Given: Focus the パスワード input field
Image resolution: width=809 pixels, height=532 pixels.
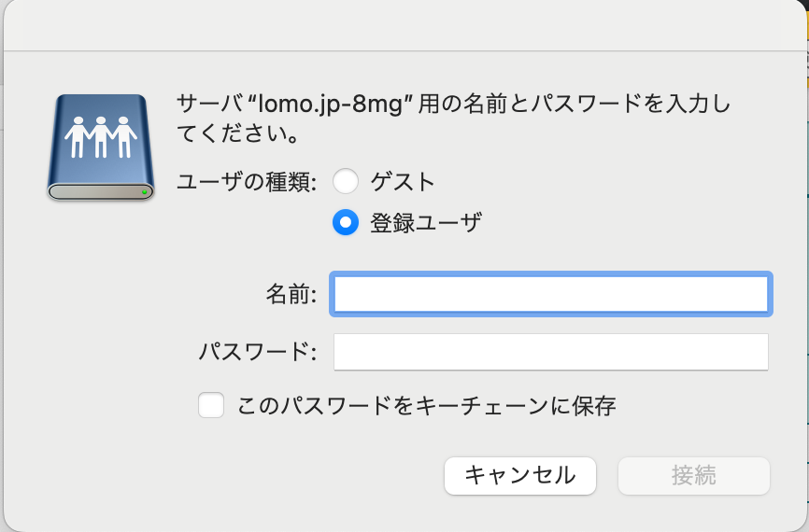Looking at the screenshot, I should point(551,352).
